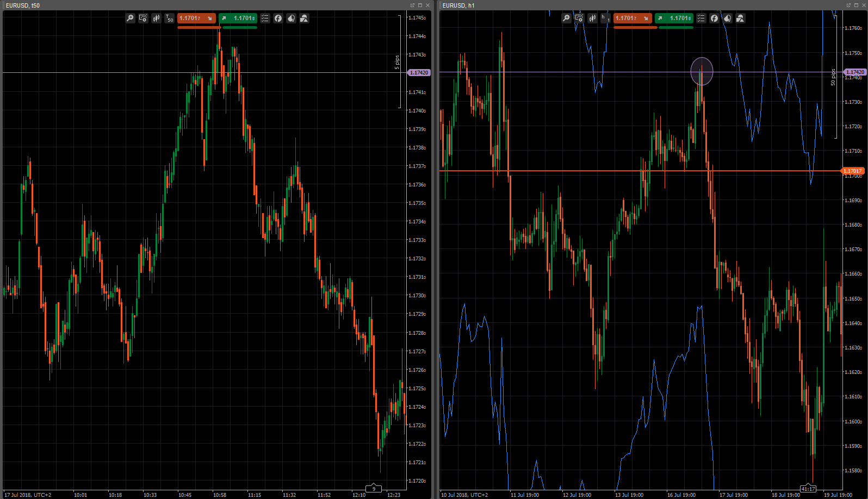Viewport: 868px width, 499px height.
Task: Open chart objects shapes icon in t50 chart
Action: click(x=304, y=18)
